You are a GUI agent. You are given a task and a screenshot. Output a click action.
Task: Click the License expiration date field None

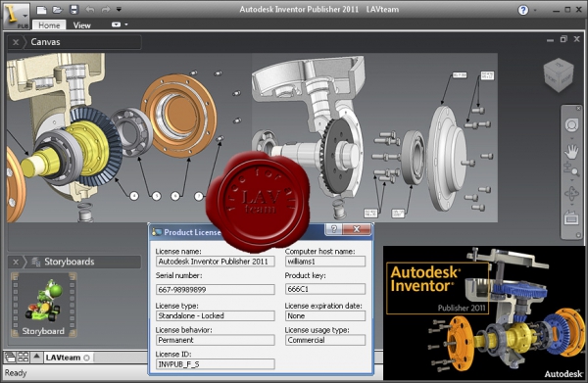tap(325, 316)
